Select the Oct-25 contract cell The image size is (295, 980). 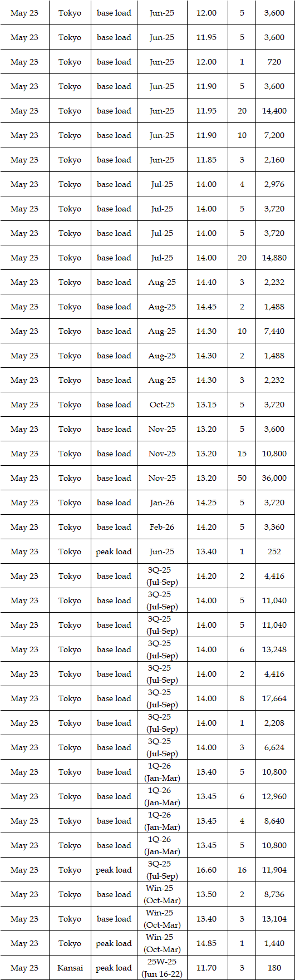[161, 405]
